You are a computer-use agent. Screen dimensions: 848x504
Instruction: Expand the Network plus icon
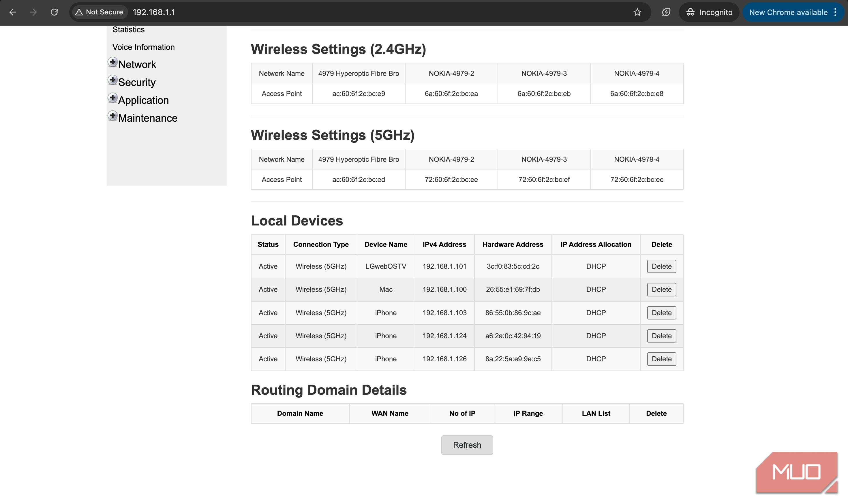click(x=112, y=62)
